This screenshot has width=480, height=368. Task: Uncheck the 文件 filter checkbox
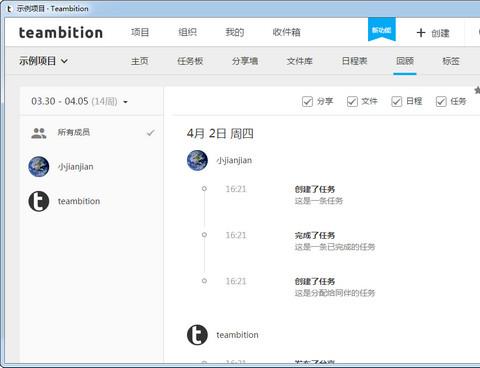click(352, 101)
